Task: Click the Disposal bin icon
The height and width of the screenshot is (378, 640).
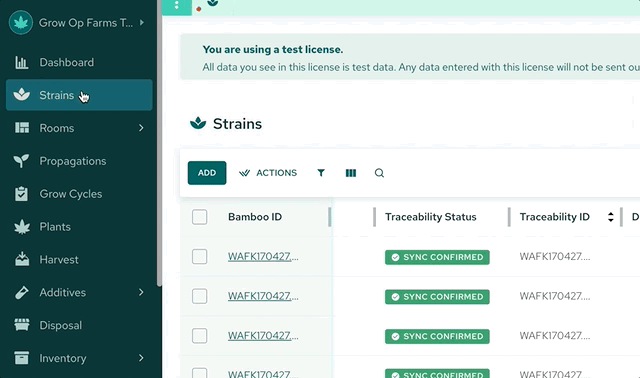Action: pos(22,325)
